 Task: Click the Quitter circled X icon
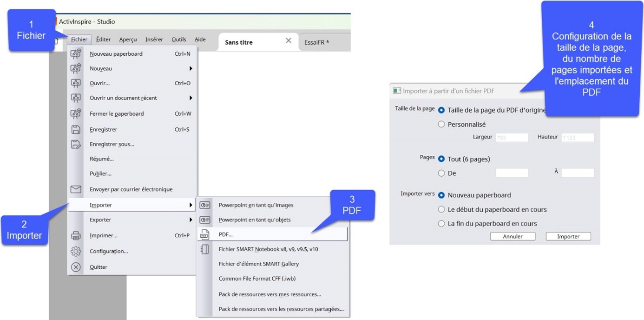76,267
